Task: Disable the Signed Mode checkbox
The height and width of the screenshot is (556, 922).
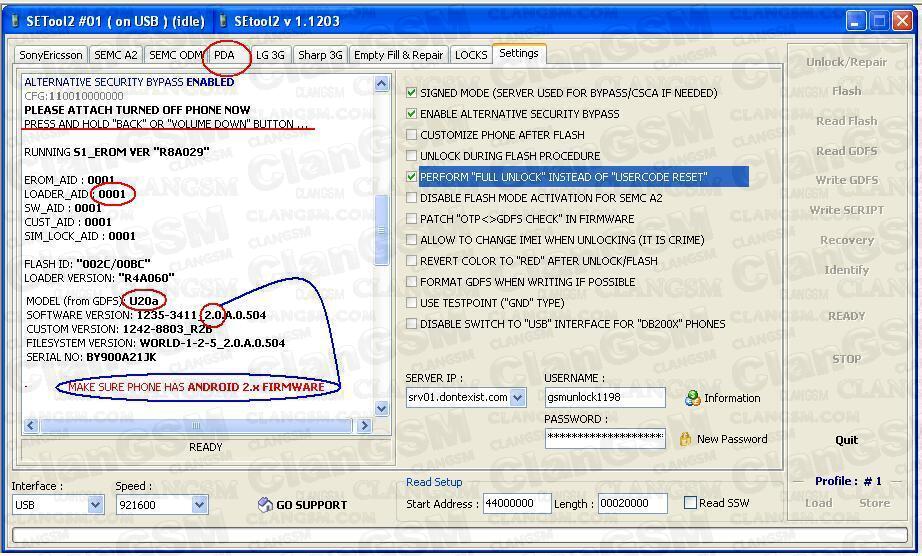Action: click(412, 93)
